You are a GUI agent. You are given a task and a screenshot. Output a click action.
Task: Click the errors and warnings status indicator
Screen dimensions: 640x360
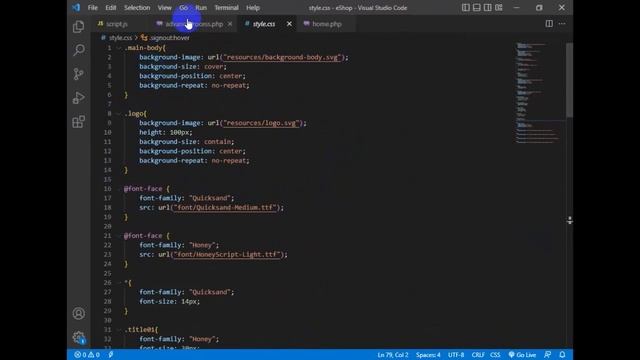(87, 355)
